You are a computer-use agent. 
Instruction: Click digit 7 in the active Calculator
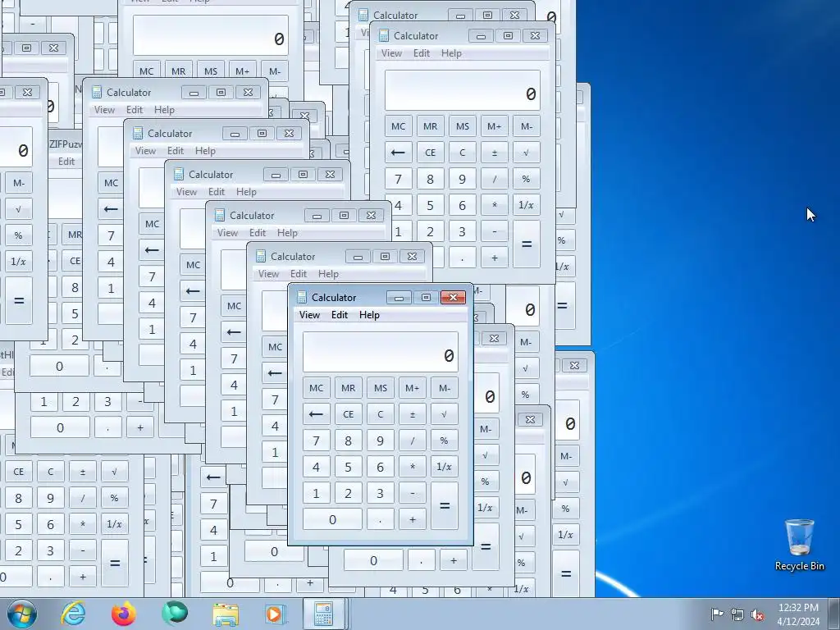point(316,441)
